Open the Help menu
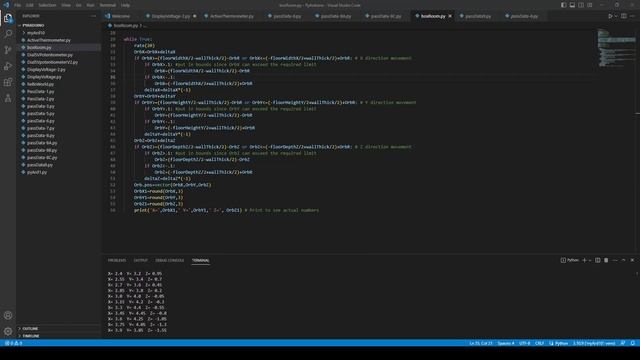 [125, 5]
